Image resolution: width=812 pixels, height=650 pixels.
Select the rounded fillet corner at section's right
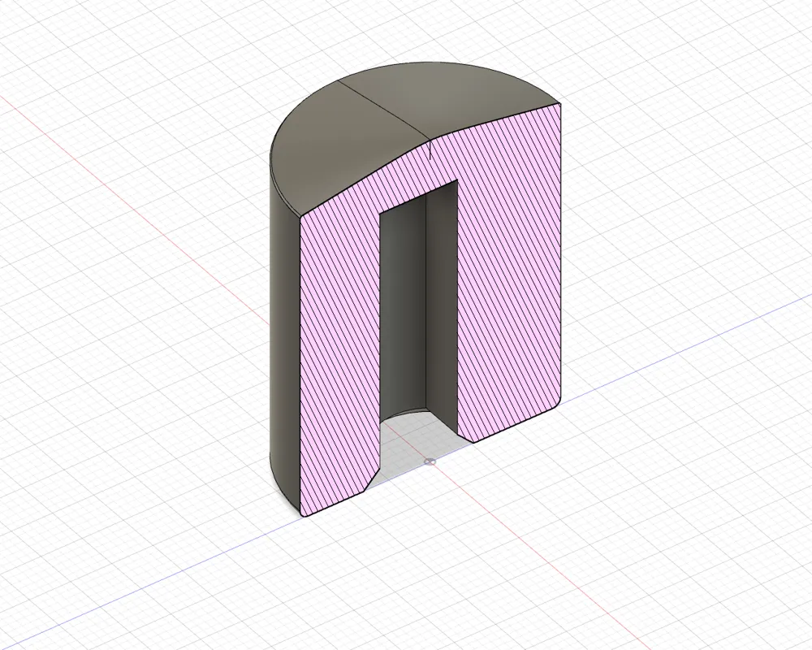coord(557,403)
